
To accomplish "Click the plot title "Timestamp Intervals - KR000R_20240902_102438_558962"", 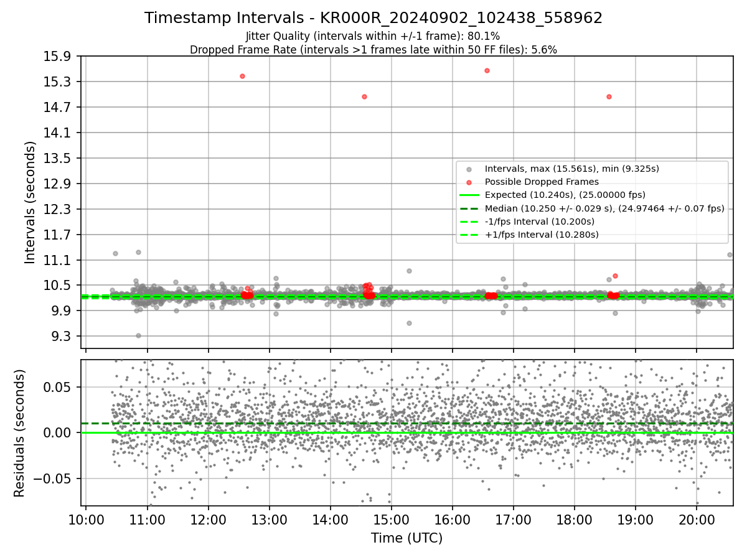I will coord(374,18).
